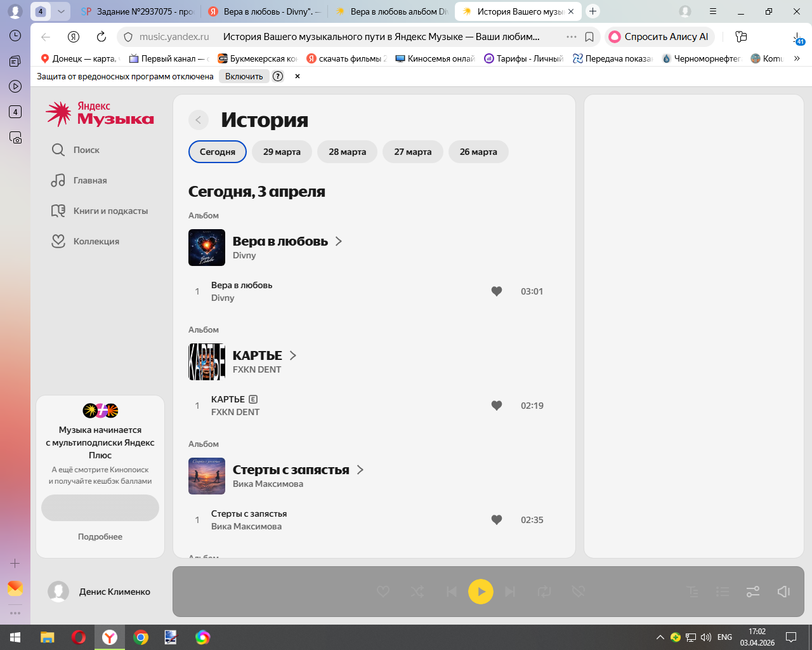Image resolution: width=812 pixels, height=650 pixels.
Task: Open Windows Start menu
Action: [x=15, y=637]
